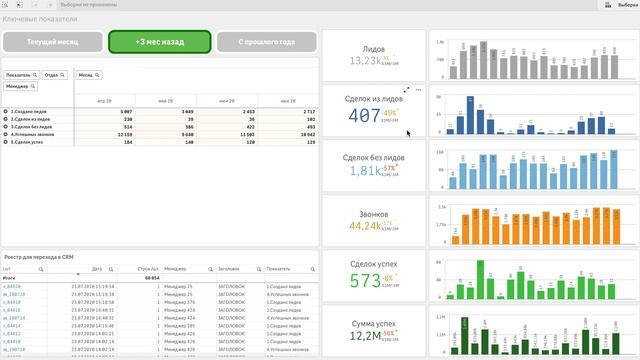Click the sort arrow under Дата header

point(78,274)
